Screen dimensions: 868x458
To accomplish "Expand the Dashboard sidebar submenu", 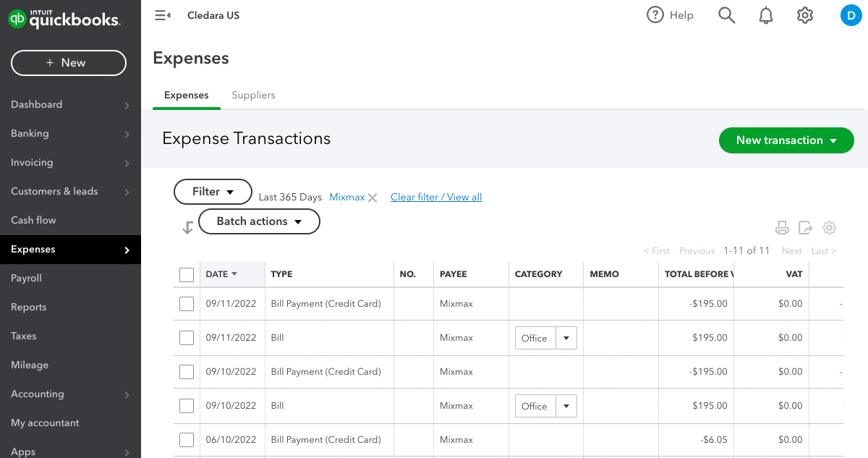I will [x=127, y=105].
